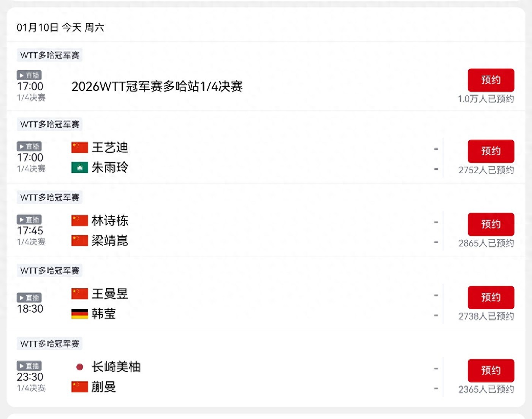Click the 1/4决赛 label under 17:45
The width and height of the screenshot is (532, 419).
coord(31,242)
